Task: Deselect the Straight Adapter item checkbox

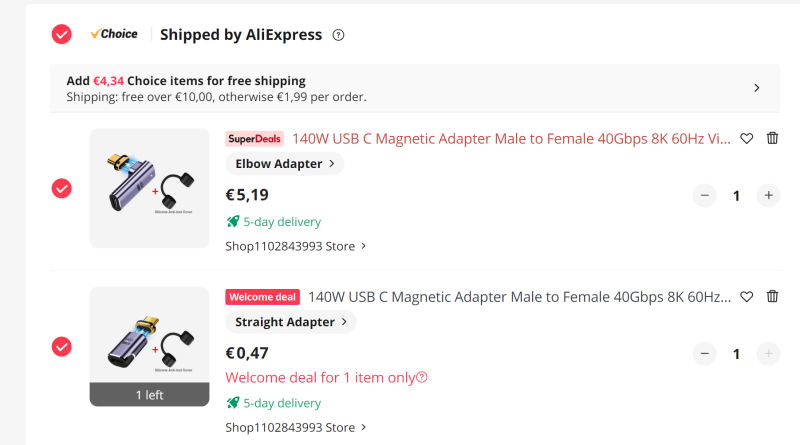Action: click(62, 347)
